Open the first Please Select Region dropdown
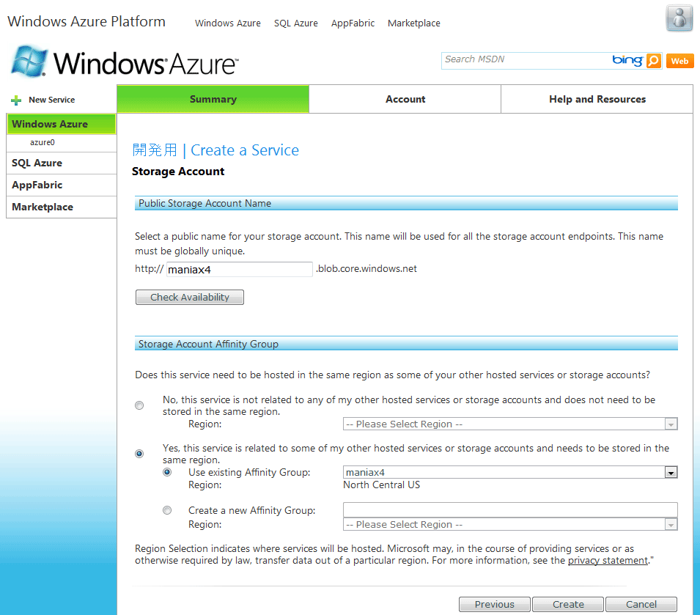This screenshot has width=700, height=615. pyautogui.click(x=510, y=424)
